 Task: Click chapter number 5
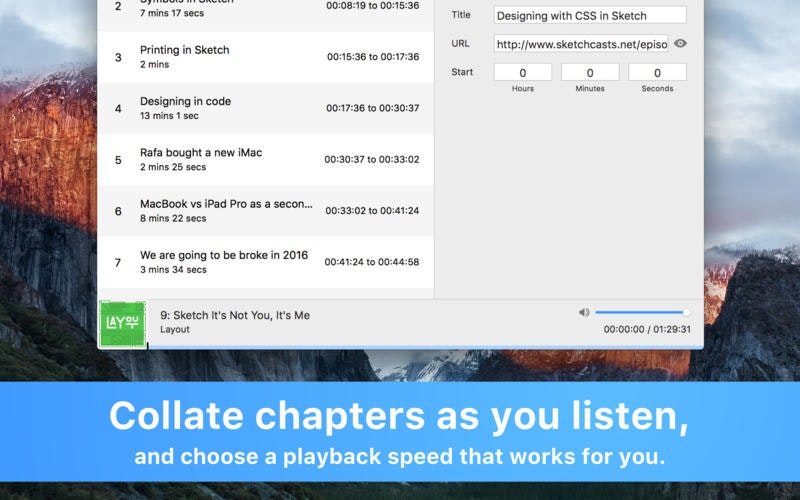tap(118, 160)
